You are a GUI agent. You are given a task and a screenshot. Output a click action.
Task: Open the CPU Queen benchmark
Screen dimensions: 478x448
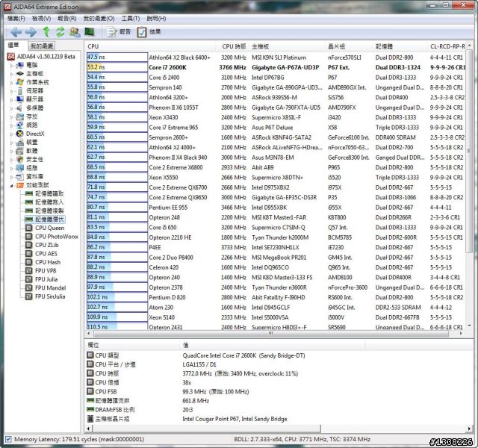[50, 228]
